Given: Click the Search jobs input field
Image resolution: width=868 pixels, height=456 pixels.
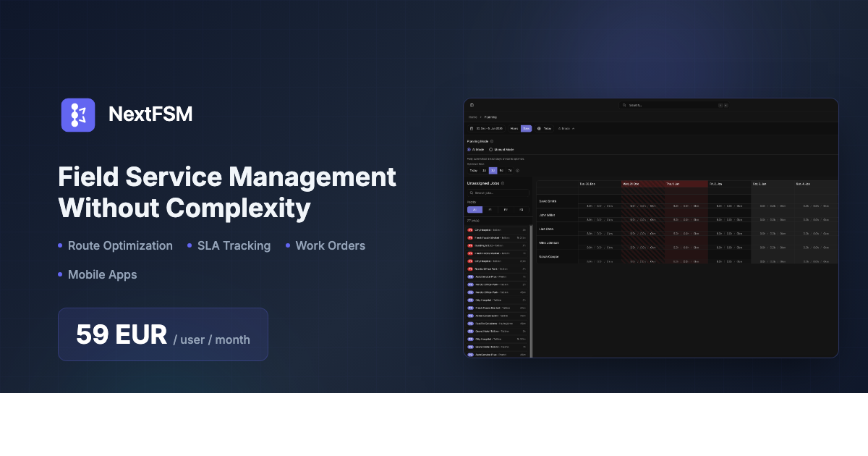Looking at the screenshot, I should (x=498, y=193).
